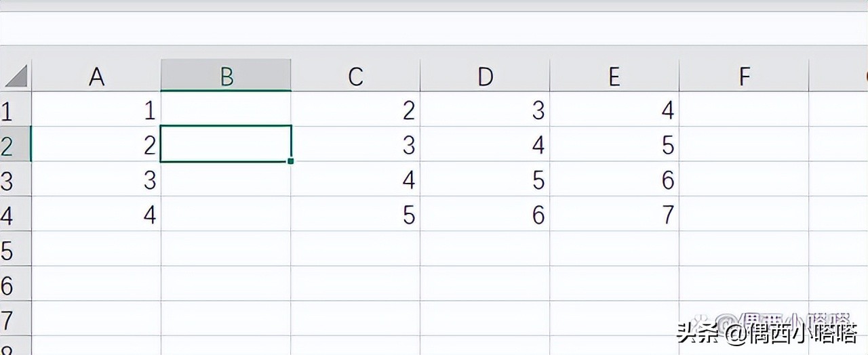Screen dimensions: 868x355
Task: Select row 2 header
Action: pyautogui.click(x=8, y=145)
